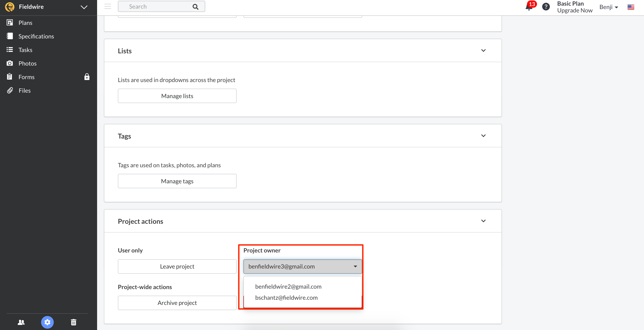Open the Project owner dropdown

pyautogui.click(x=303, y=266)
